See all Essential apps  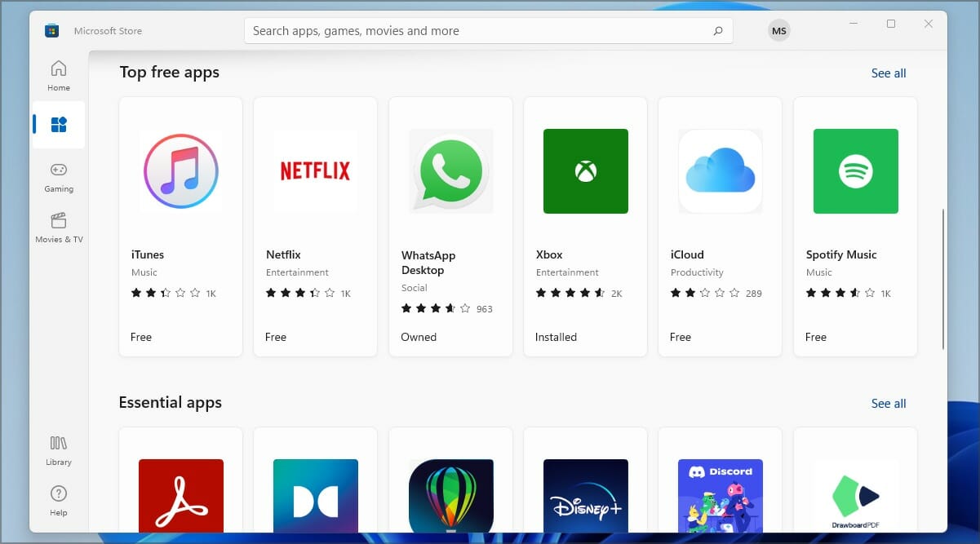click(889, 404)
